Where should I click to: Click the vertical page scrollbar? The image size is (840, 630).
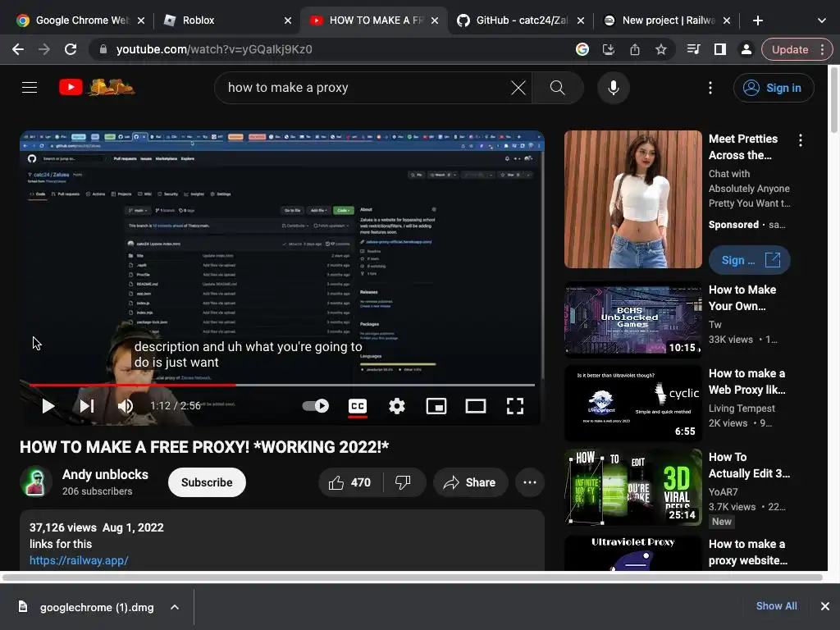point(834,99)
